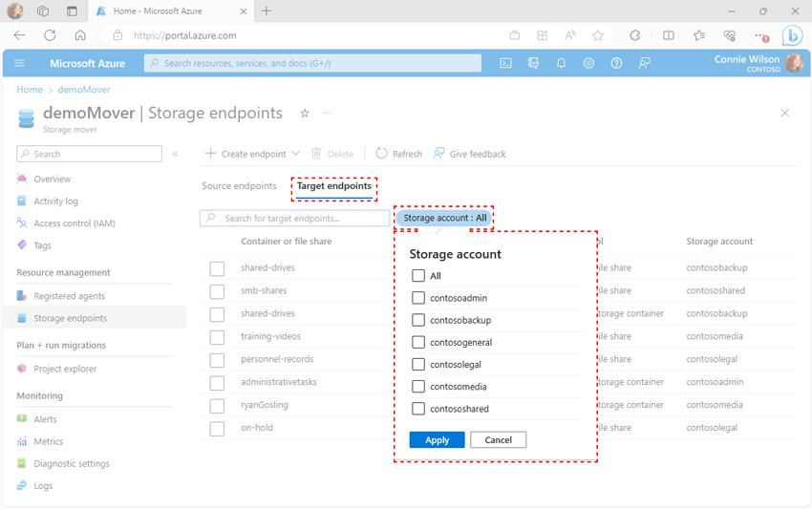Click the help question mark icon
This screenshot has height=509, width=812.
pos(616,63)
